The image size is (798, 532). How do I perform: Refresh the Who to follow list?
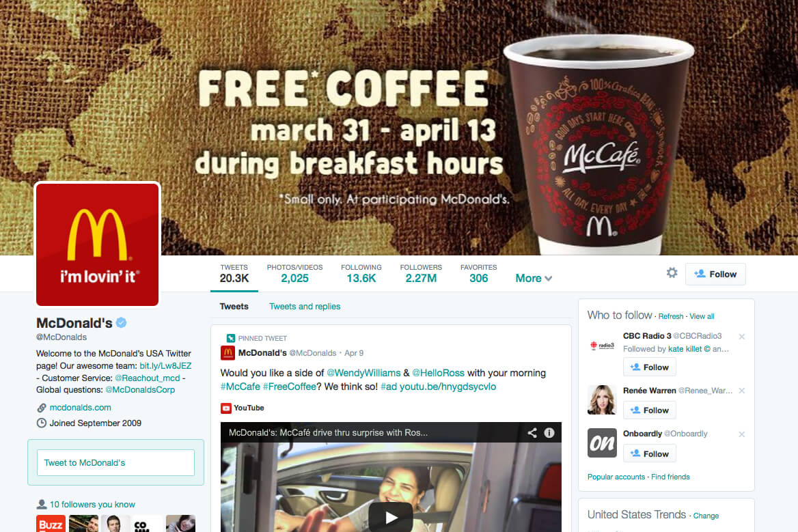[671, 316]
